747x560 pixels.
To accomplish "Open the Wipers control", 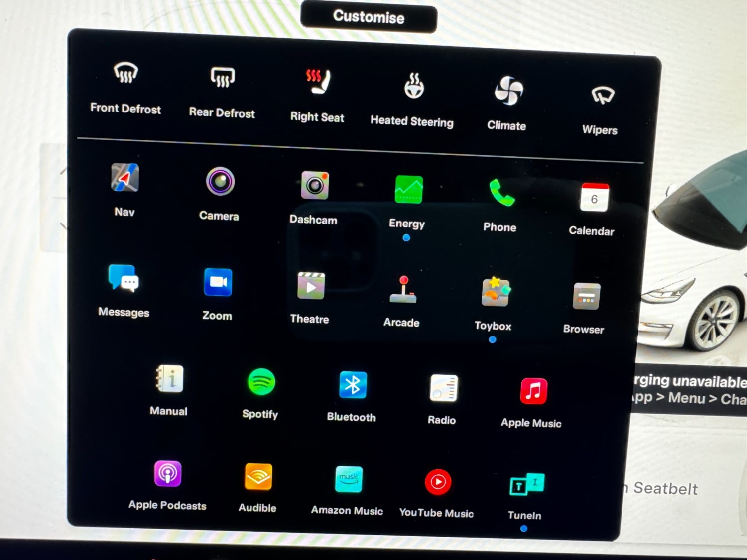I will (603, 95).
